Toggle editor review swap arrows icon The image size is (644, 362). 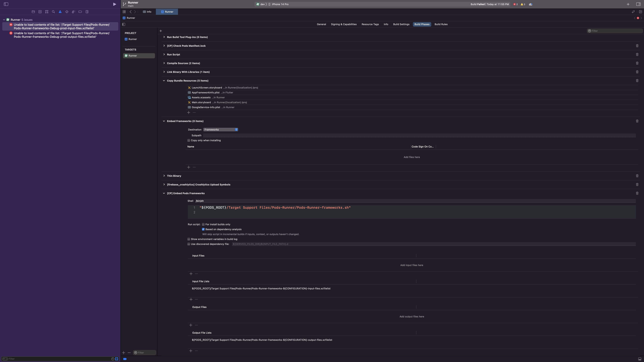pyautogui.click(x=633, y=12)
